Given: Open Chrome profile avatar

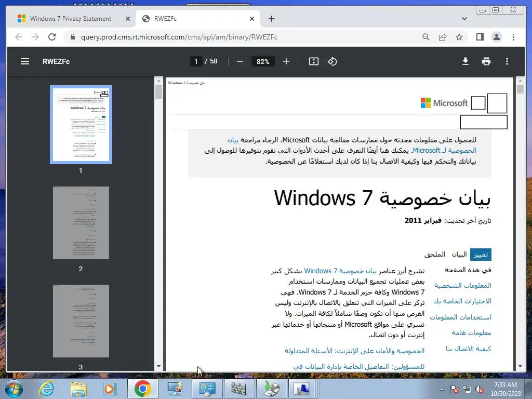Looking at the screenshot, I should [496, 37].
